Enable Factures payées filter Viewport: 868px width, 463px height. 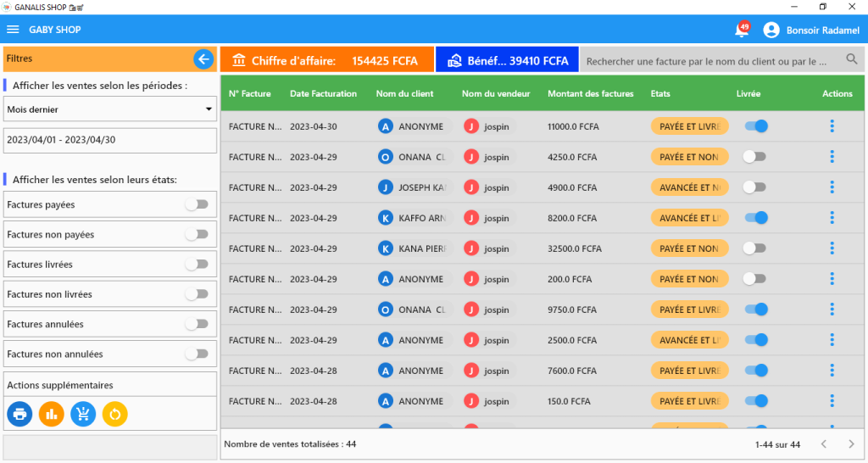tap(197, 204)
